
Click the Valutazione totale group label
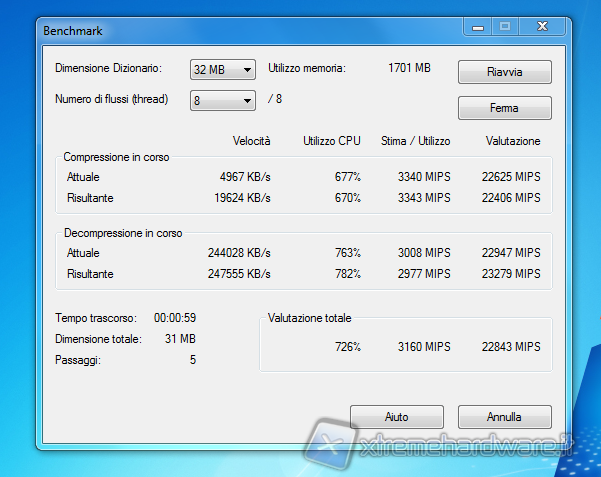tap(309, 318)
